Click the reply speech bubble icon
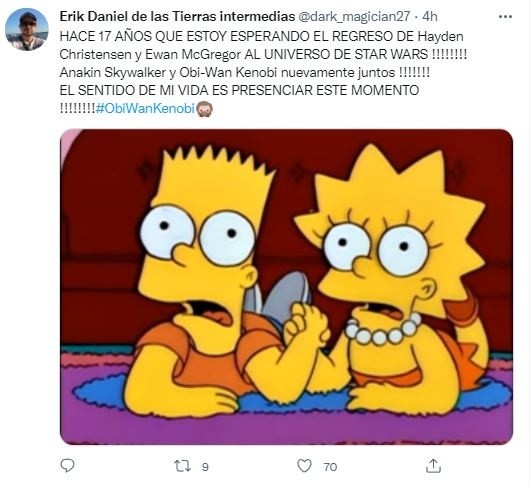The height and width of the screenshot is (486, 530). (x=67, y=466)
